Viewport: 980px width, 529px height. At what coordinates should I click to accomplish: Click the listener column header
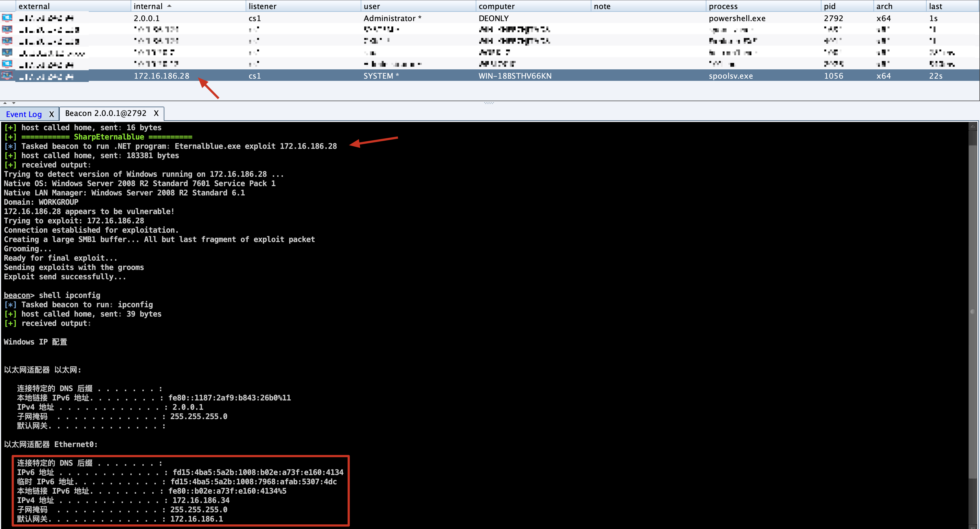303,6
